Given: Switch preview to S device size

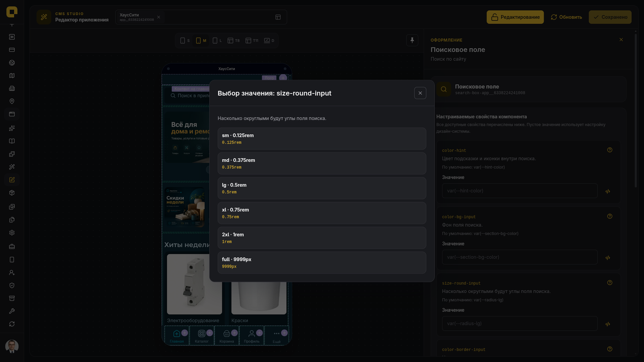Looking at the screenshot, I should pyautogui.click(x=185, y=41).
